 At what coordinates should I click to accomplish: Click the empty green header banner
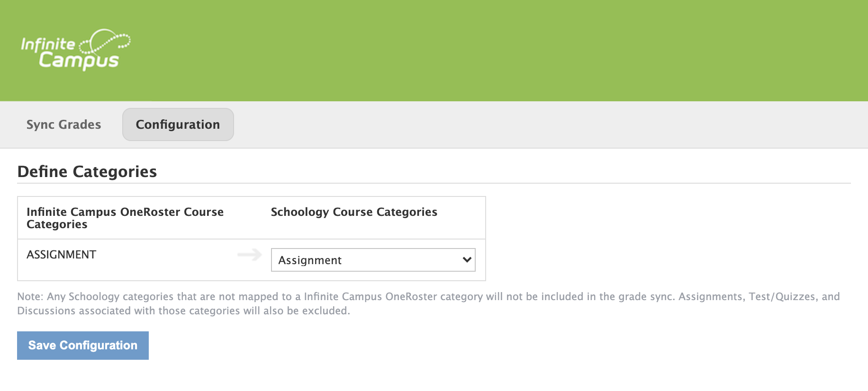pyautogui.click(x=474, y=50)
